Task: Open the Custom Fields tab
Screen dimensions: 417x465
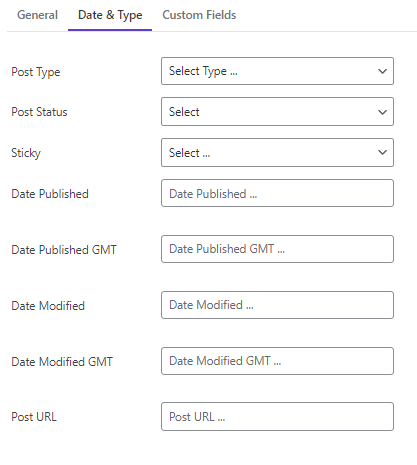Action: tap(199, 15)
